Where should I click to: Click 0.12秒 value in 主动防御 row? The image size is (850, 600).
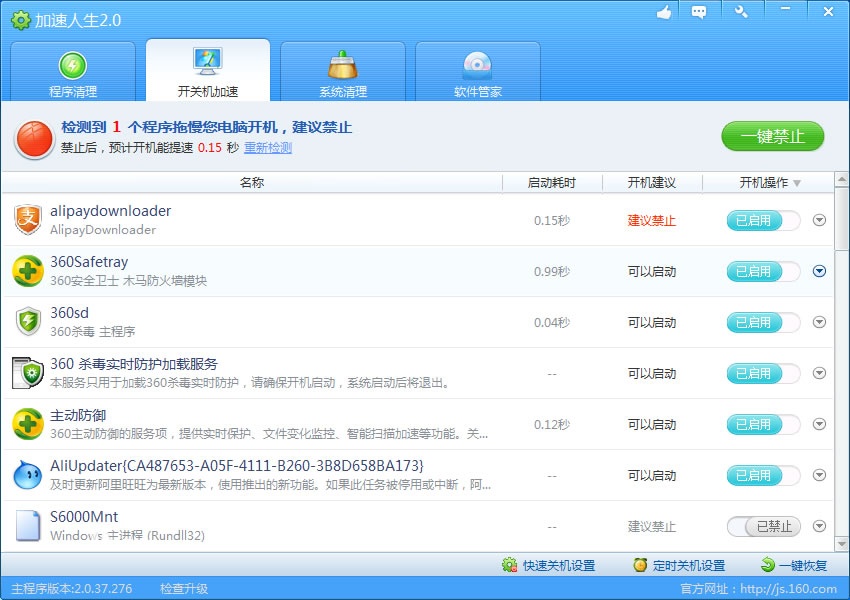552,424
